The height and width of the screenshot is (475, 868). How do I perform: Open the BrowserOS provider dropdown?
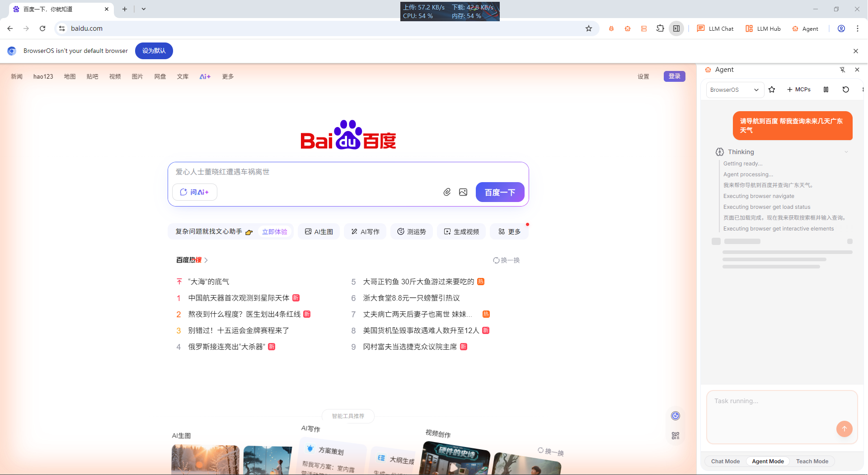(x=735, y=89)
